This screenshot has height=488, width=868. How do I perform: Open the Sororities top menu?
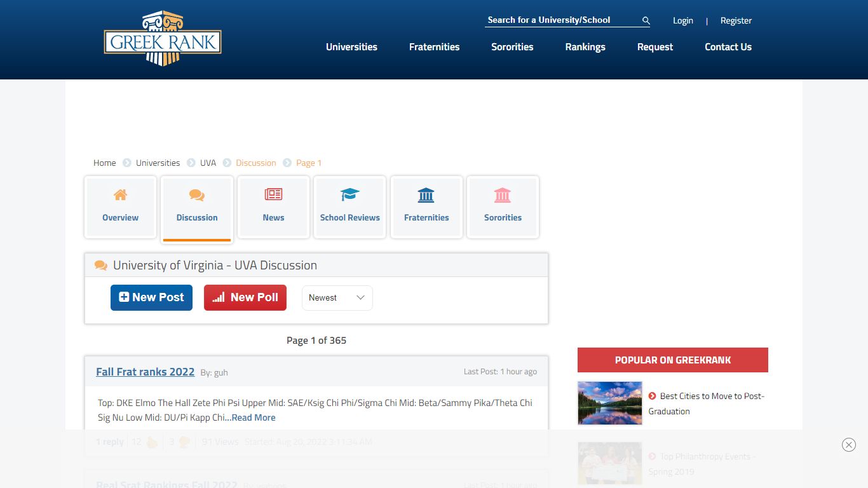[x=512, y=47]
